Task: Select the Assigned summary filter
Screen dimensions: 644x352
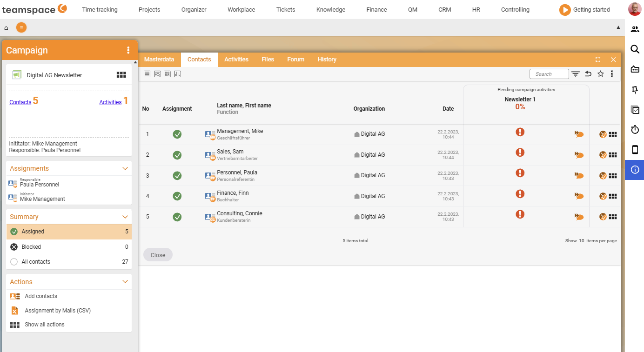Action: point(69,232)
